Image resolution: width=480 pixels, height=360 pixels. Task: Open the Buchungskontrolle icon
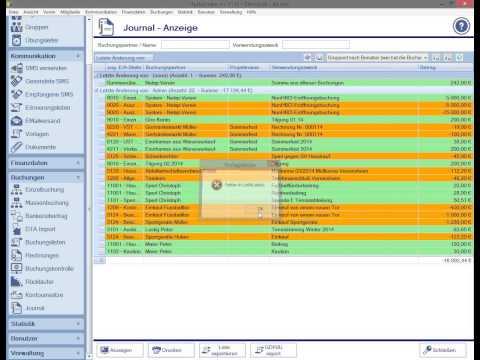click(x=17, y=268)
